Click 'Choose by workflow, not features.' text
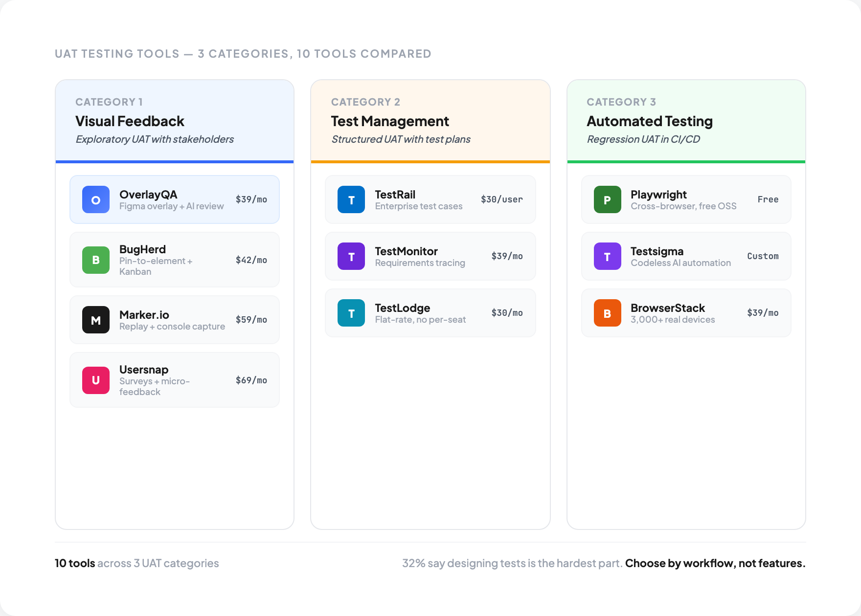Screen dimensions: 861x616 pyautogui.click(x=715, y=563)
